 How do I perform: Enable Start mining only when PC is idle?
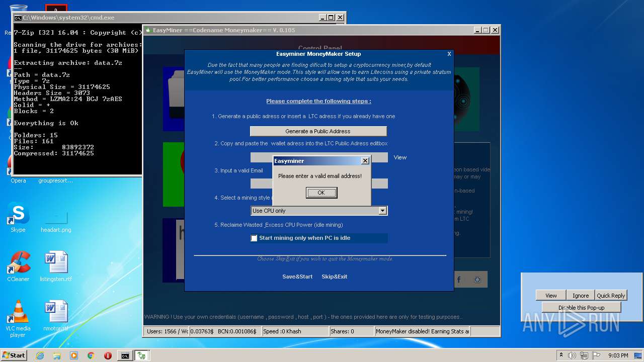tap(254, 238)
